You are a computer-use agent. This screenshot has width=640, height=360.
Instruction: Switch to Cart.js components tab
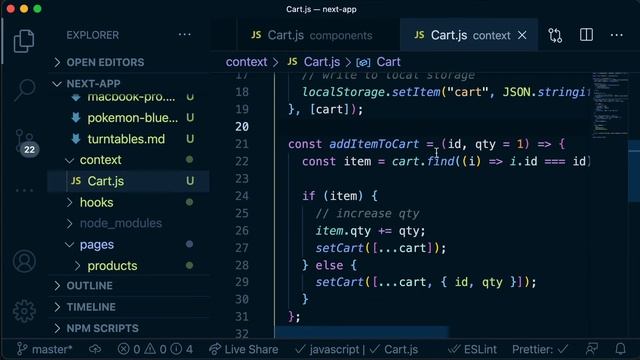(x=318, y=35)
